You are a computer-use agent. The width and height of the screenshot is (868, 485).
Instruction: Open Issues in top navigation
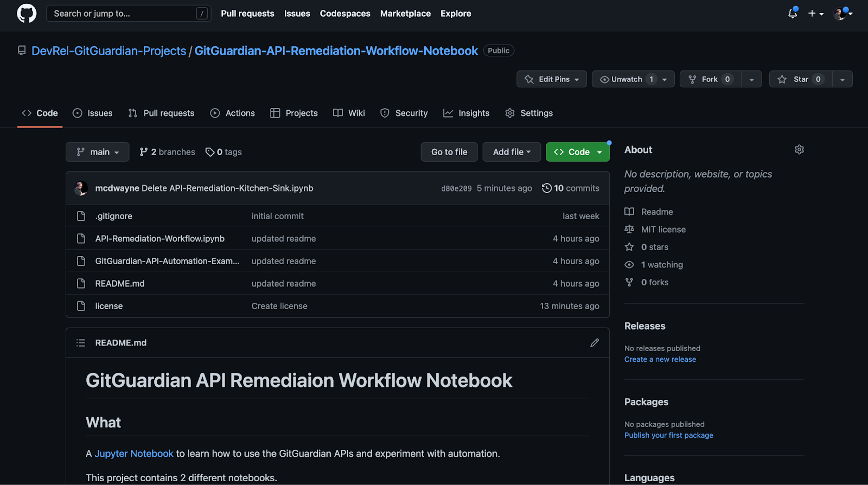(x=297, y=14)
